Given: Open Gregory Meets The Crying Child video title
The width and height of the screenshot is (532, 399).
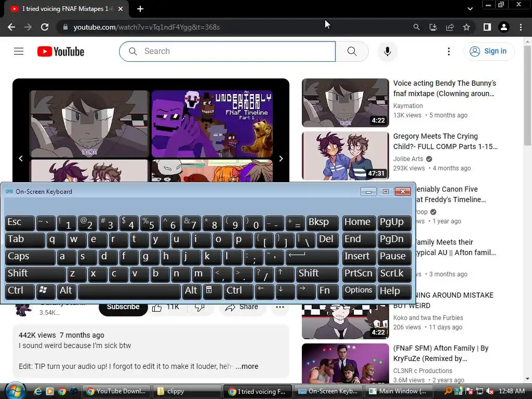Looking at the screenshot, I should [x=445, y=141].
